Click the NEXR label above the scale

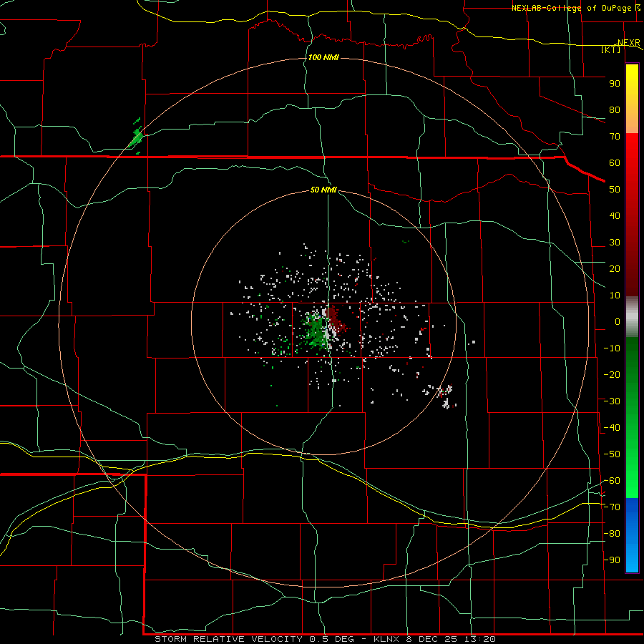(x=629, y=43)
